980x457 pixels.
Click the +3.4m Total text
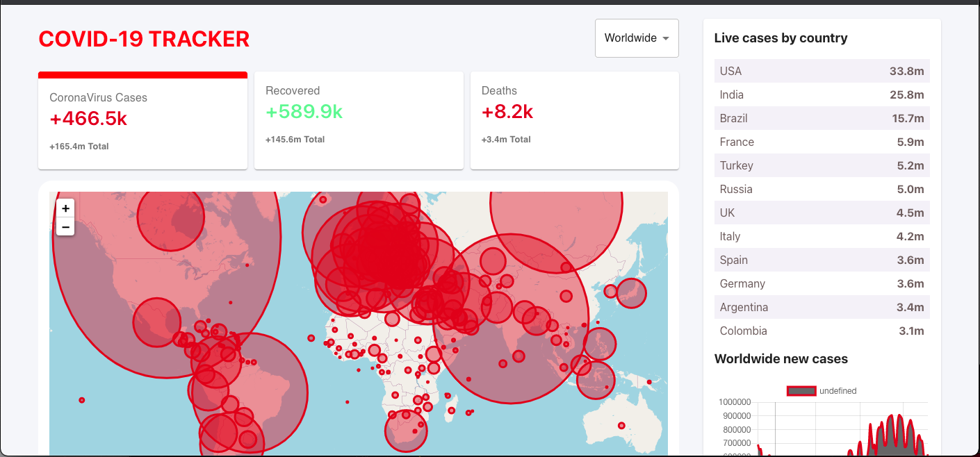[506, 140]
